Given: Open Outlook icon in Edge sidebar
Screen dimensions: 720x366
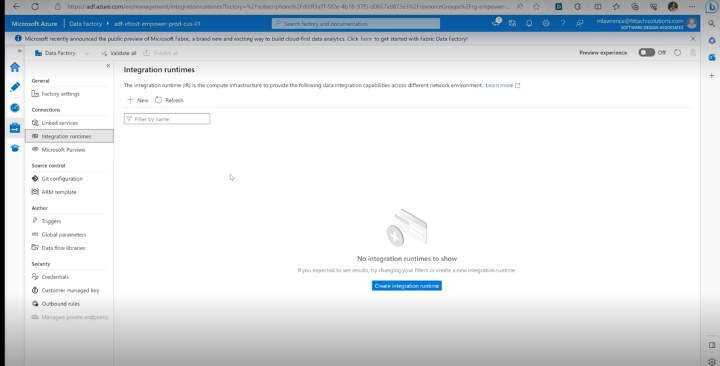Looking at the screenshot, I should (x=712, y=57).
